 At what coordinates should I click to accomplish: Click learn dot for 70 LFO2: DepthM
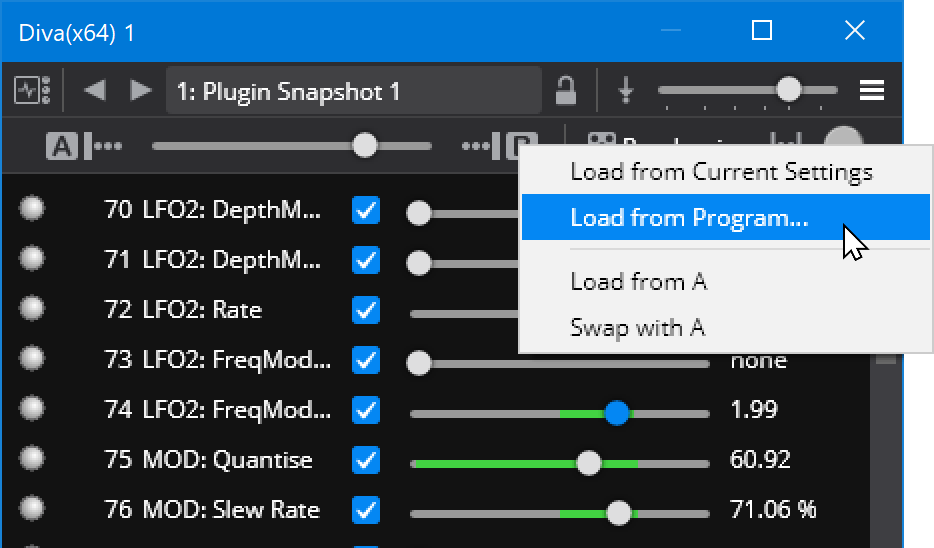(x=32, y=208)
